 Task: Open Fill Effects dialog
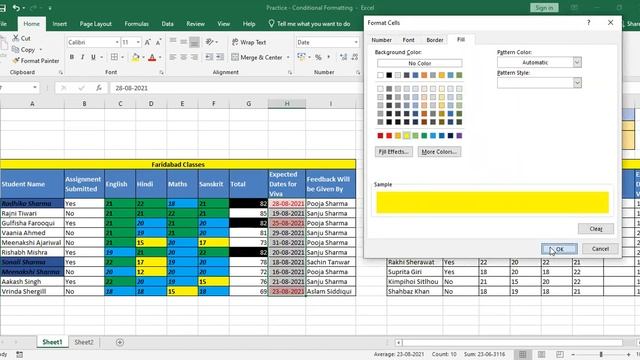click(x=393, y=152)
